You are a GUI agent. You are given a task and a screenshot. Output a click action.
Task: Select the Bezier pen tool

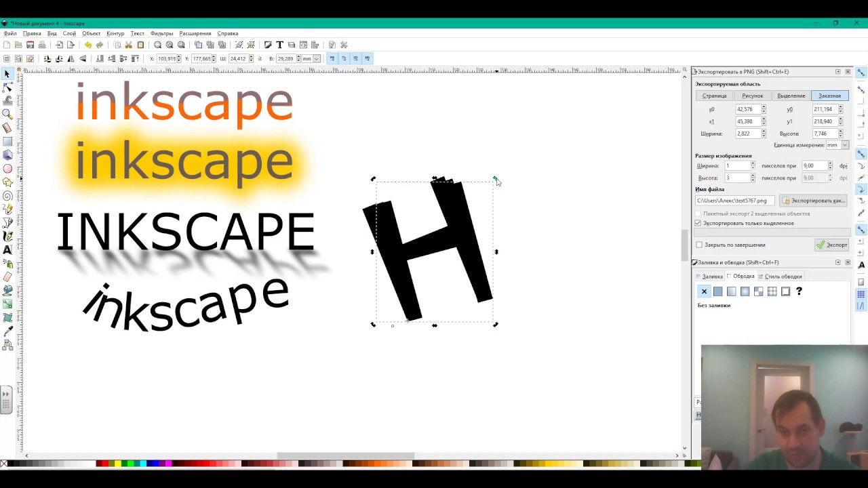point(7,223)
